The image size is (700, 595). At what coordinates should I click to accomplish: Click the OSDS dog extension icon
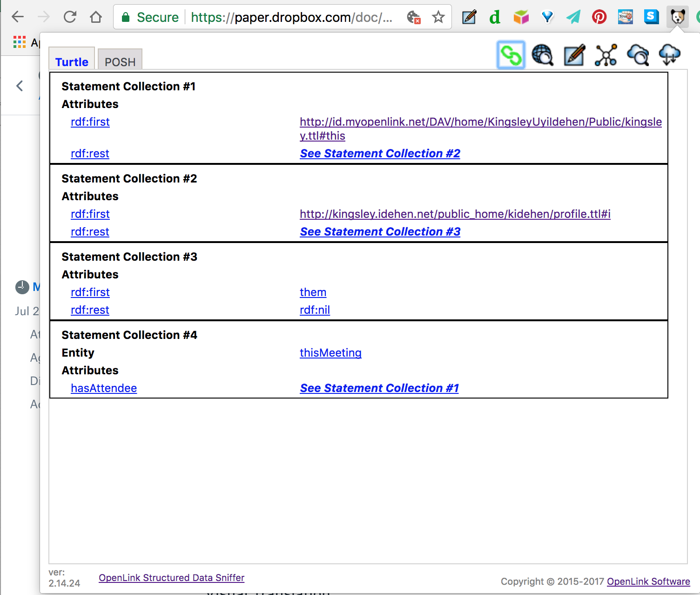tap(677, 17)
